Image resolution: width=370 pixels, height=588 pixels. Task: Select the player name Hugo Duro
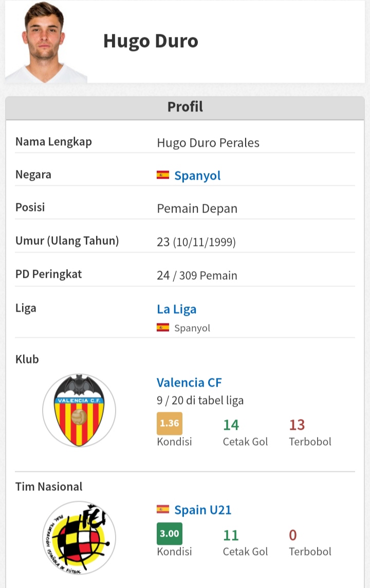151,41
